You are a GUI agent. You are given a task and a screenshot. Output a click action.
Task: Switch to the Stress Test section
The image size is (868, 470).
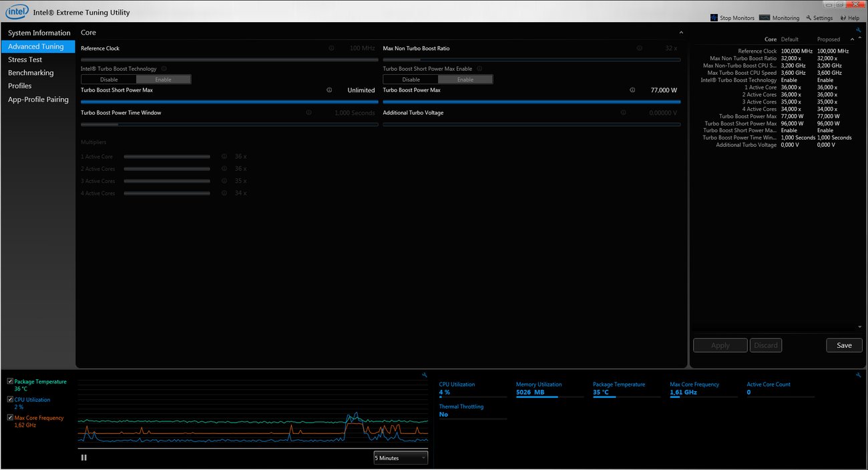click(x=26, y=59)
